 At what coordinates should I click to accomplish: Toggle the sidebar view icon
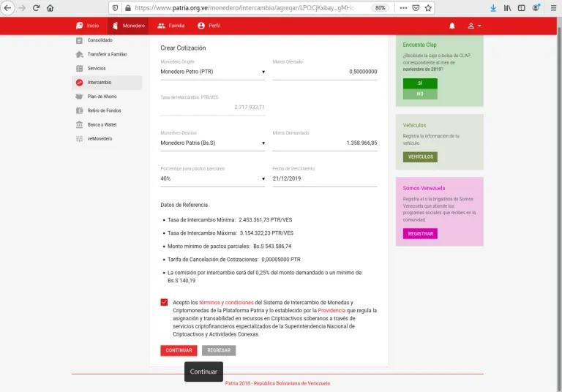coord(522,8)
